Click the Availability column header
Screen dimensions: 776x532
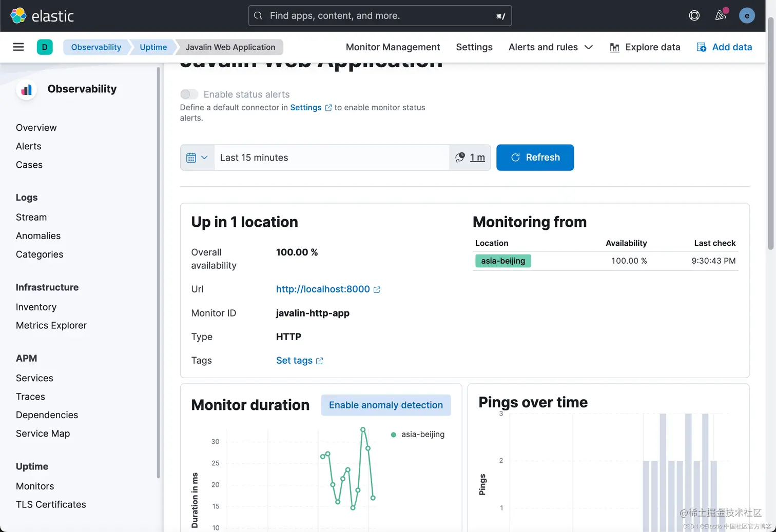coord(626,243)
